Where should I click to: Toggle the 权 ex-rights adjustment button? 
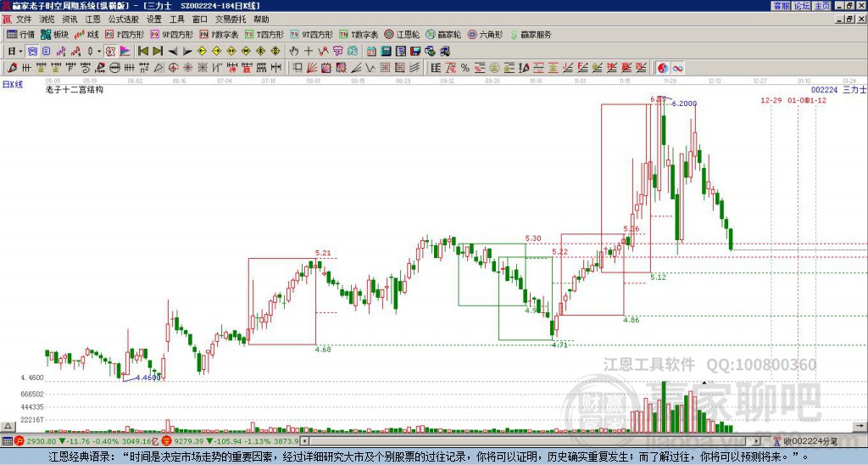click(x=110, y=52)
